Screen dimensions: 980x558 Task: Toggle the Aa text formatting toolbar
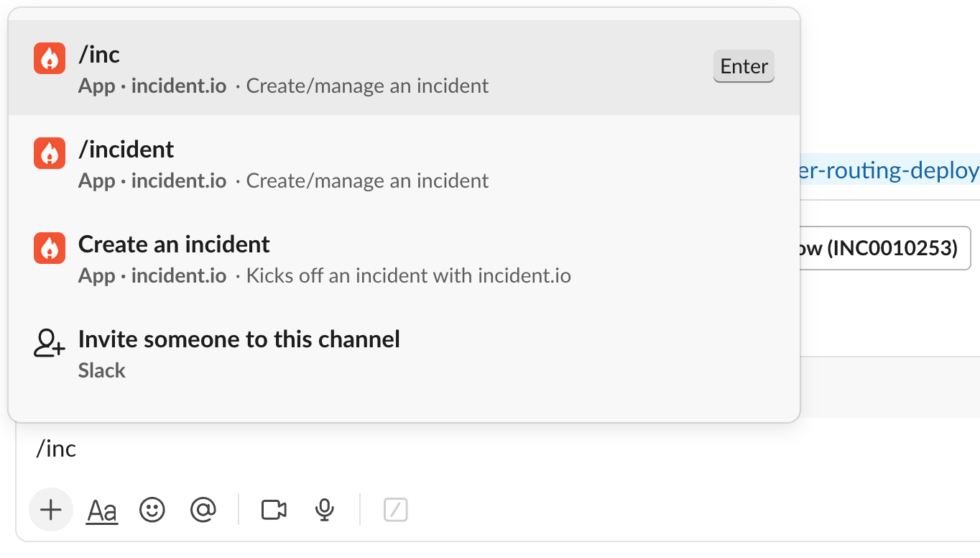[102, 511]
